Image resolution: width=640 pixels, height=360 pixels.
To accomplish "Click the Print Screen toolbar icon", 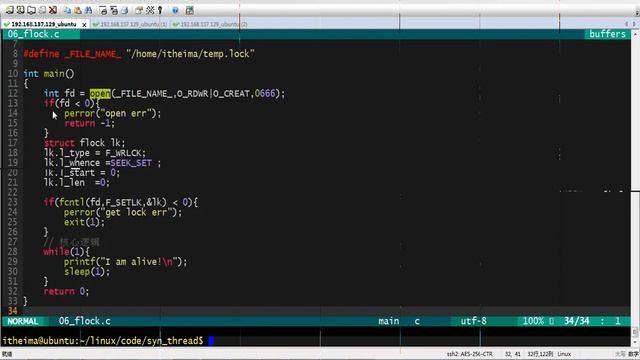I will tap(103, 10).
